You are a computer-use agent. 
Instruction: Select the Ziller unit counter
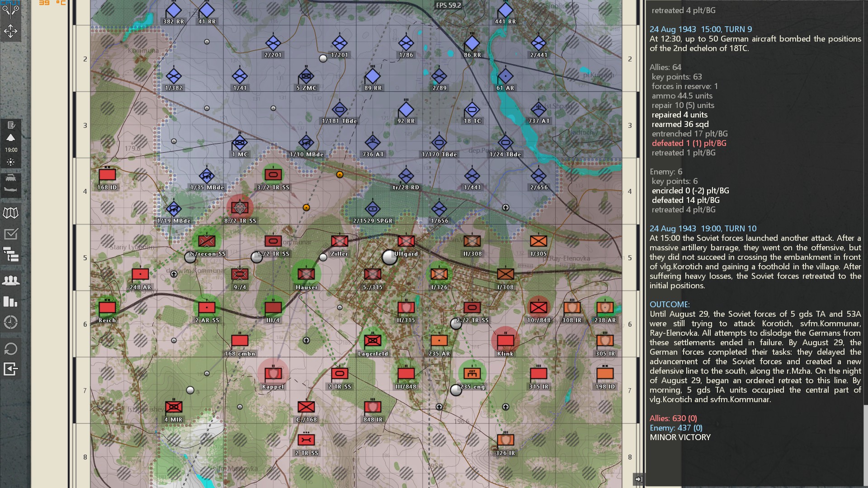click(x=340, y=241)
